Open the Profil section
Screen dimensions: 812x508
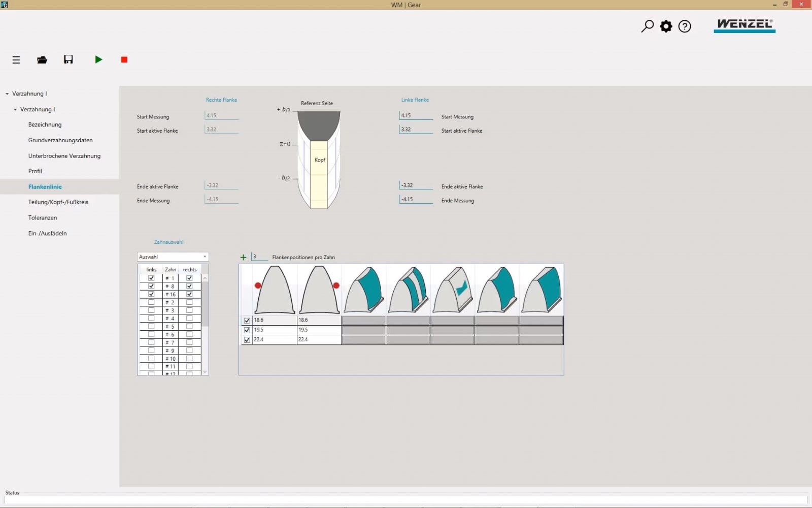click(35, 171)
